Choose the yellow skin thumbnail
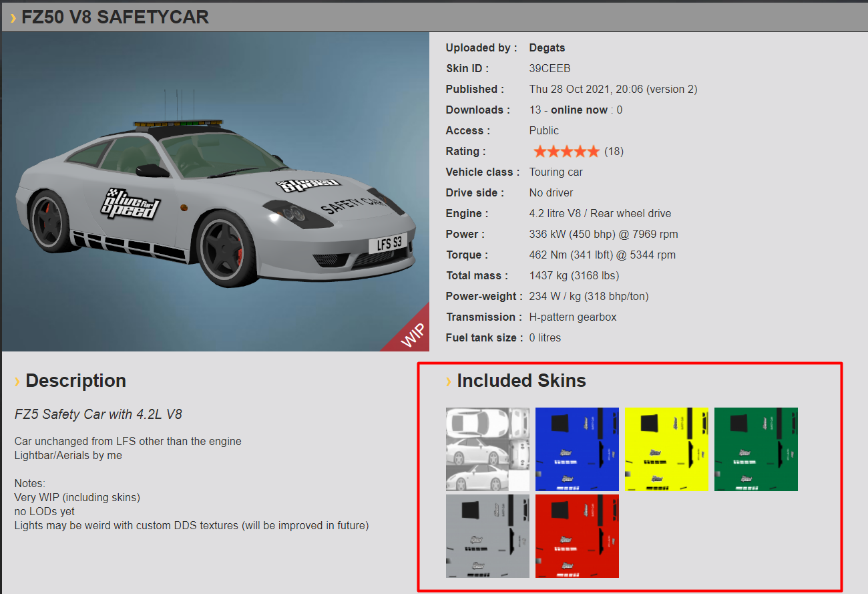This screenshot has width=868, height=594. coord(666,449)
